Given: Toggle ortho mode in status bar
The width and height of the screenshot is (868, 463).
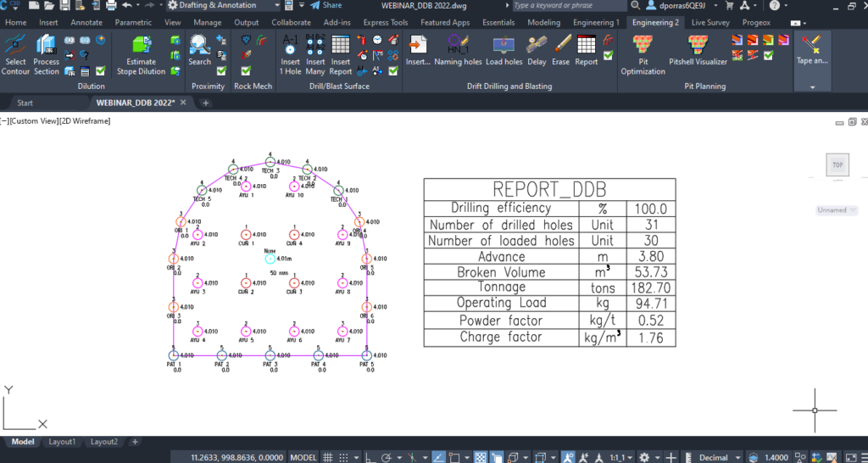Looking at the screenshot, I should coord(370,457).
